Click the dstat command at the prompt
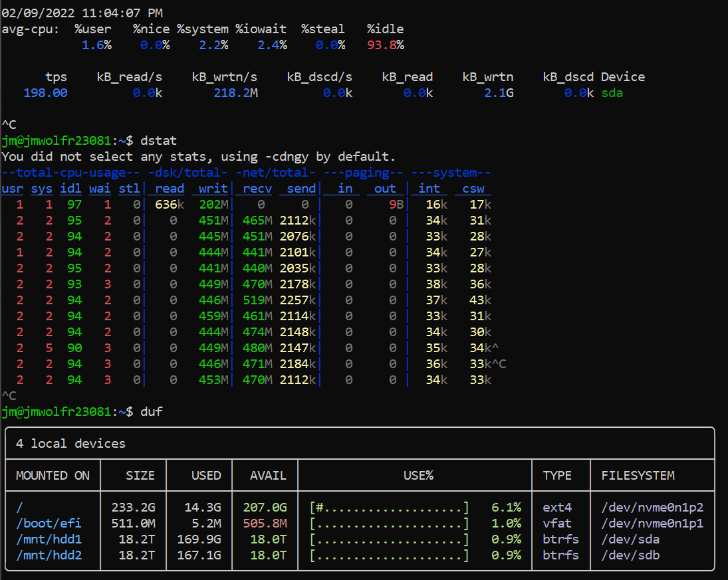Viewport: 728px width, 580px height. [158, 140]
